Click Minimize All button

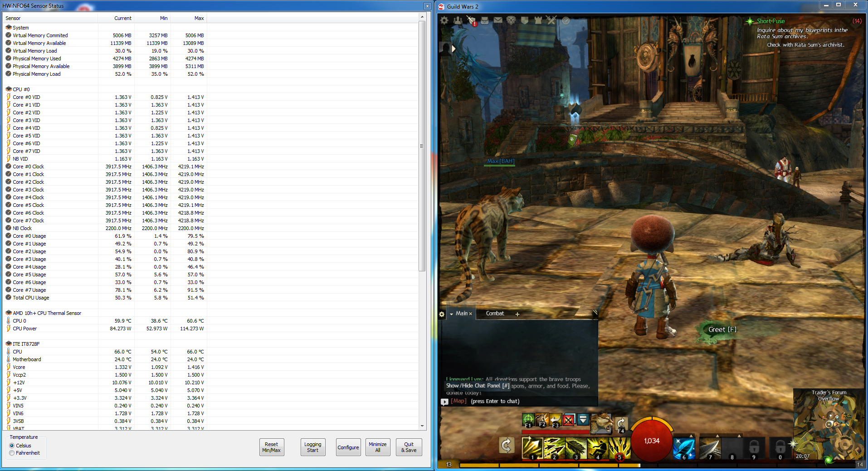point(378,447)
